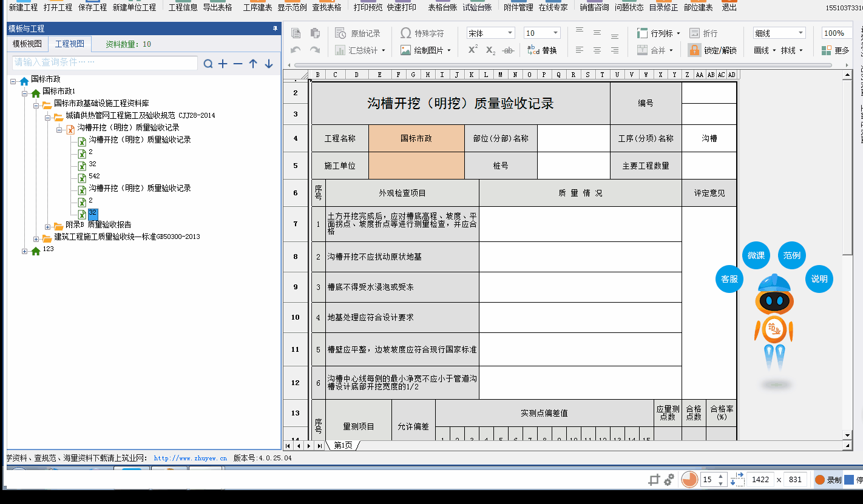
Task: Click the 请输入查询条件 search field
Action: pos(104,62)
